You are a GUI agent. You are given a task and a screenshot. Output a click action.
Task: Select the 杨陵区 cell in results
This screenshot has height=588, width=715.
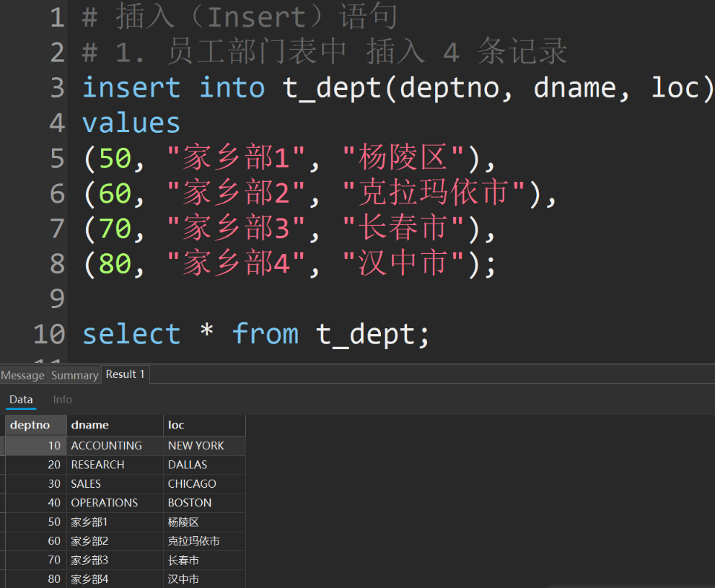coord(204,522)
